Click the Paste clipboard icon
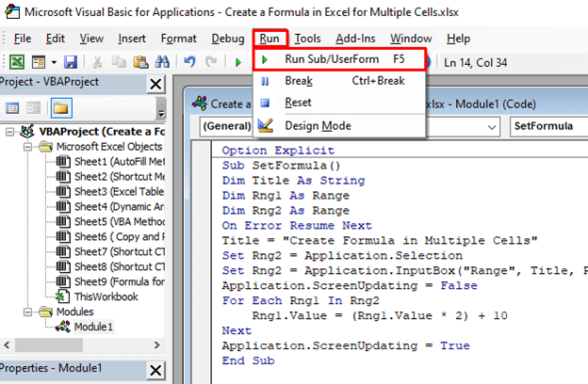Screen dimensions: 588x384 tap(140, 61)
